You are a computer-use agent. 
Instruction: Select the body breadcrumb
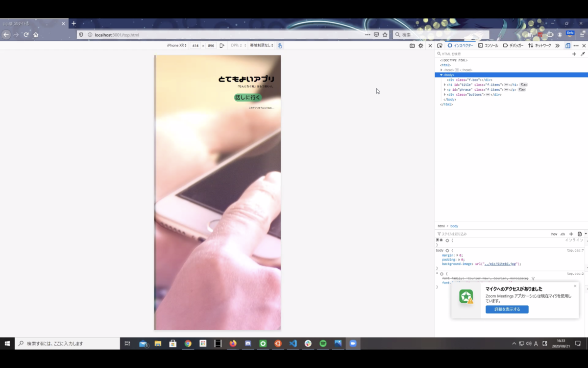(x=454, y=226)
